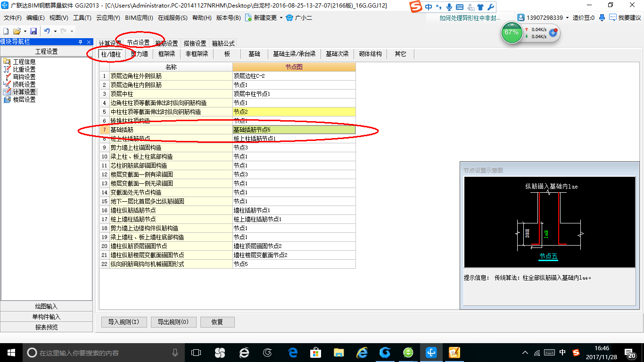Click the New file toolbar icon
644x362 pixels.
tap(6, 31)
